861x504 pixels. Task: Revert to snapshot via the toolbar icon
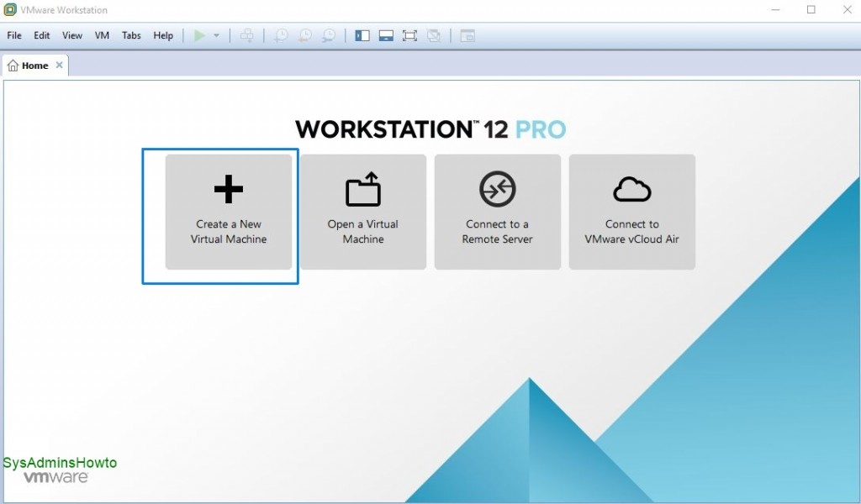[304, 35]
